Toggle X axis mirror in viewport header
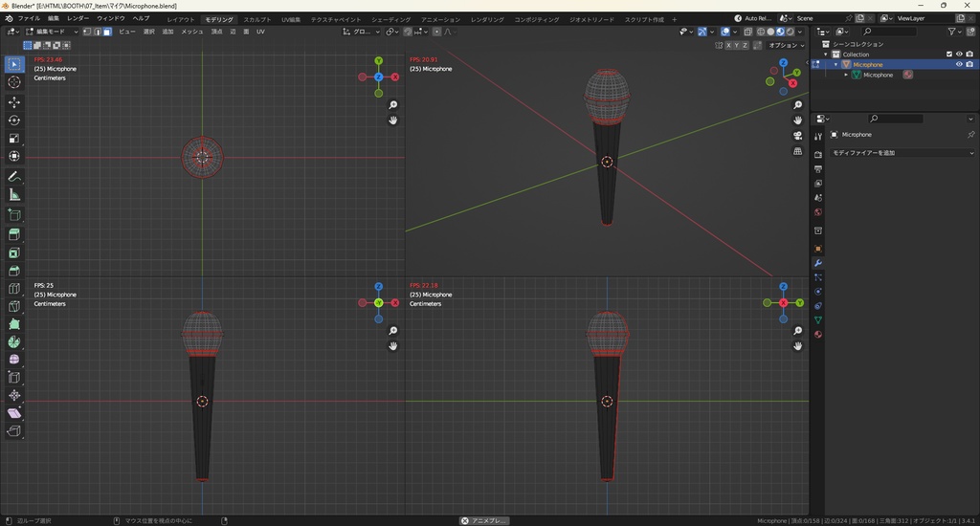This screenshot has width=980, height=526. [728, 45]
